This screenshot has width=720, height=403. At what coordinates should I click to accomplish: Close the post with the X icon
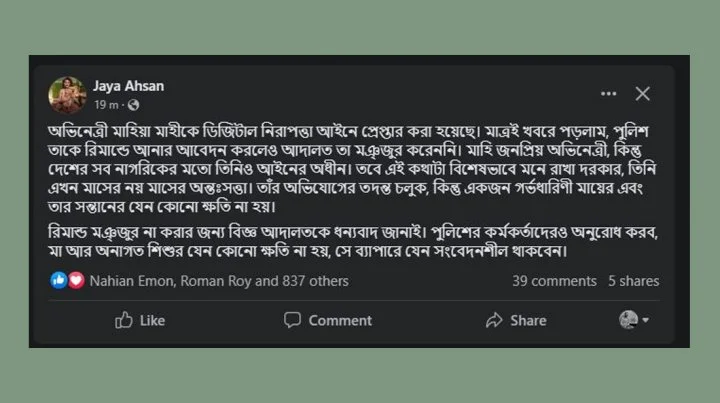click(x=642, y=94)
